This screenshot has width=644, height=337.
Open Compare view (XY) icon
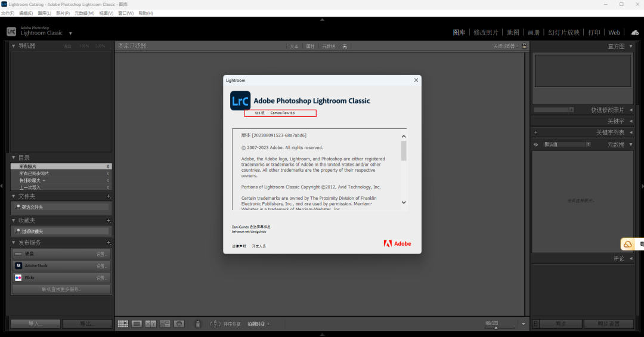click(151, 324)
